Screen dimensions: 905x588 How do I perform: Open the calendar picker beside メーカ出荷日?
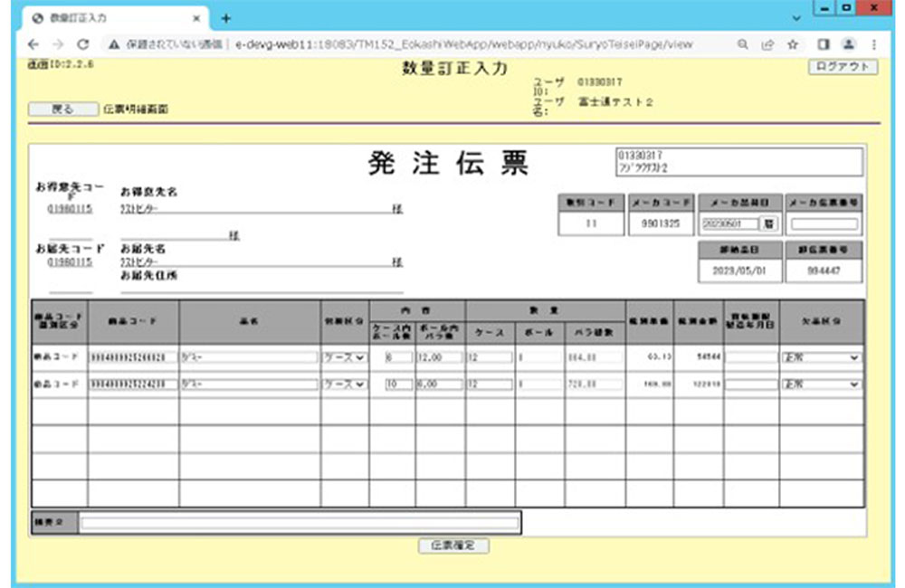pyautogui.click(x=768, y=223)
